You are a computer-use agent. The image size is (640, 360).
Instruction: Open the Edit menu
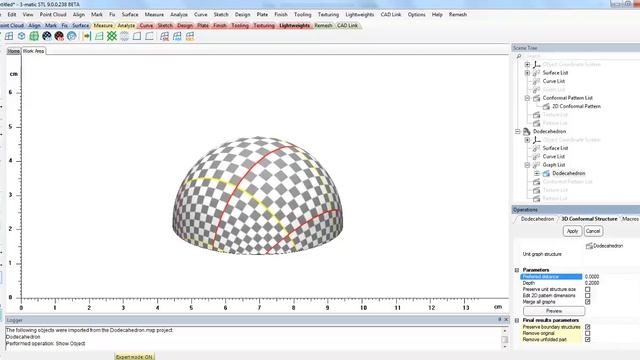click(x=12, y=14)
